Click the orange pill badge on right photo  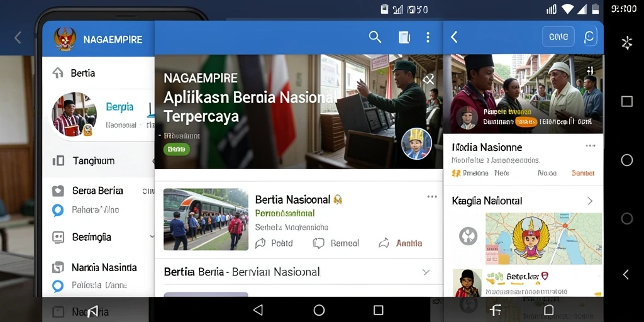point(526,122)
